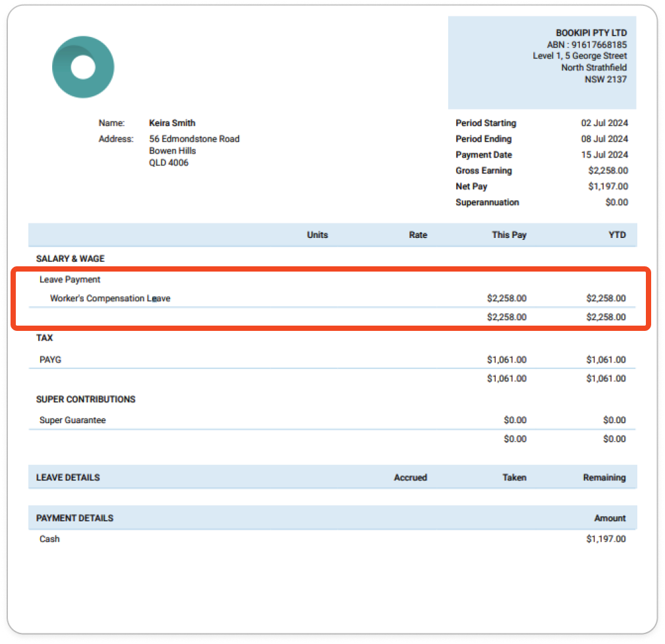Select the Super Guarantee row label
The width and height of the screenshot is (665, 644).
click(x=72, y=420)
